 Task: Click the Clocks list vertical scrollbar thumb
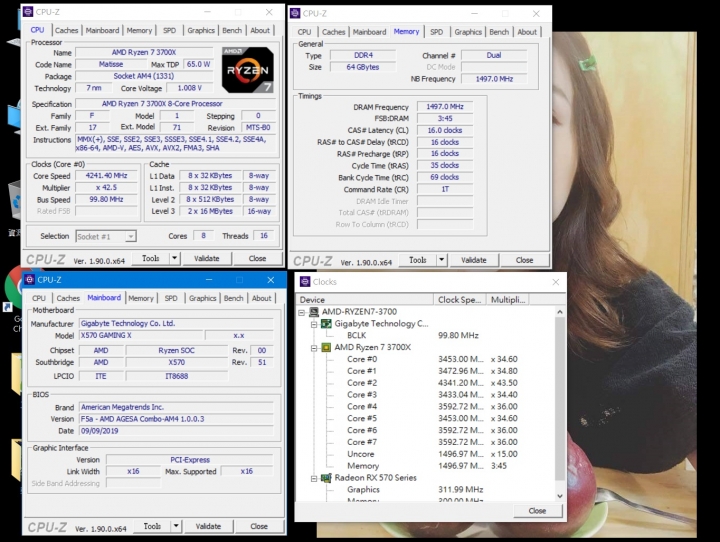560,399
